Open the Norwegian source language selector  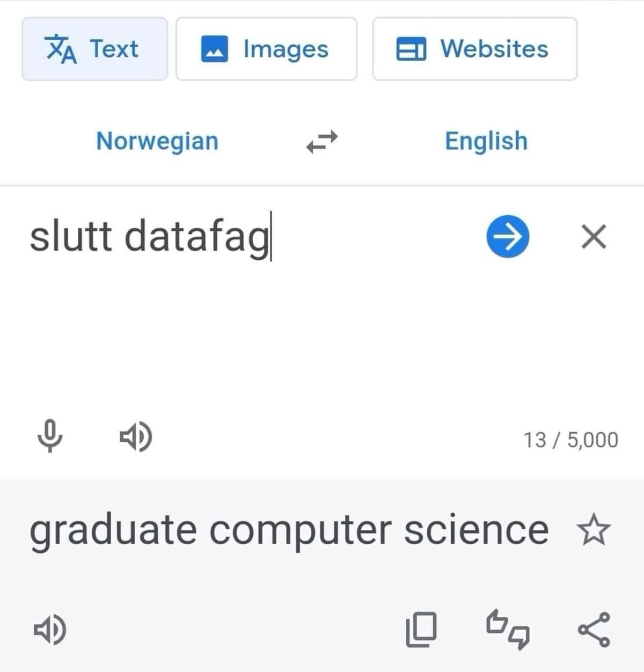tap(157, 141)
